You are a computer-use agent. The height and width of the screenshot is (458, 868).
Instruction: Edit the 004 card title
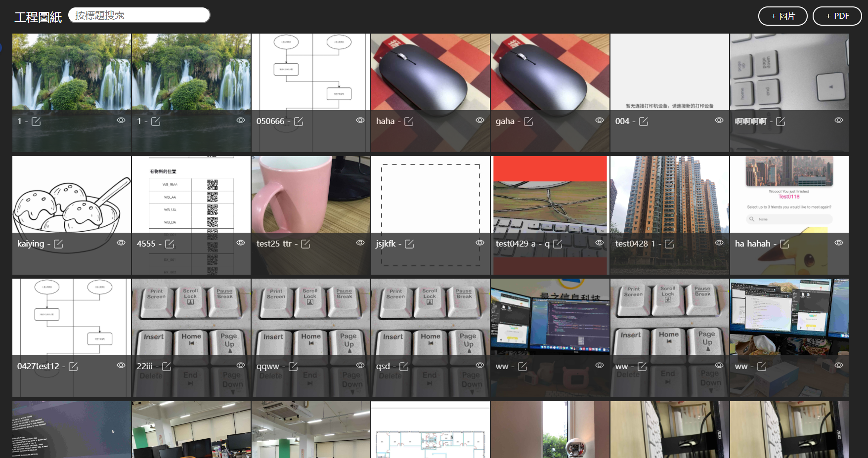(644, 121)
